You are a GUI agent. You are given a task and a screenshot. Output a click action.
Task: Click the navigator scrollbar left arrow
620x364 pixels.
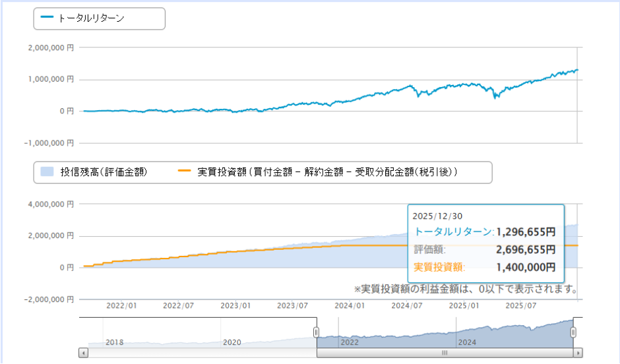(x=83, y=353)
